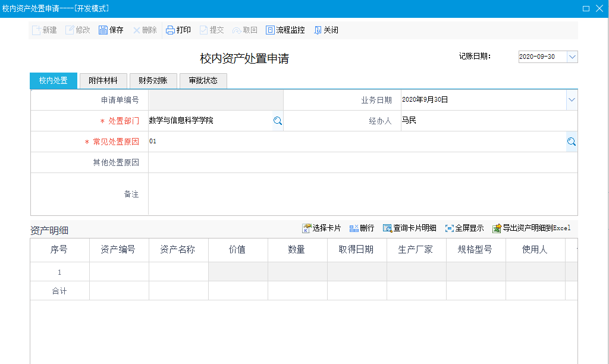Open the process monitor (流程监控)
The image size is (609, 364).
(x=271, y=30)
